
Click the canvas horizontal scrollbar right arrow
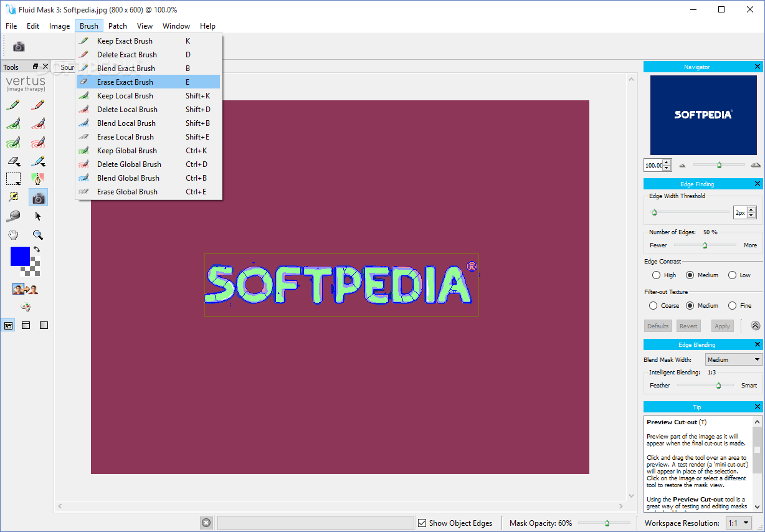point(622,506)
